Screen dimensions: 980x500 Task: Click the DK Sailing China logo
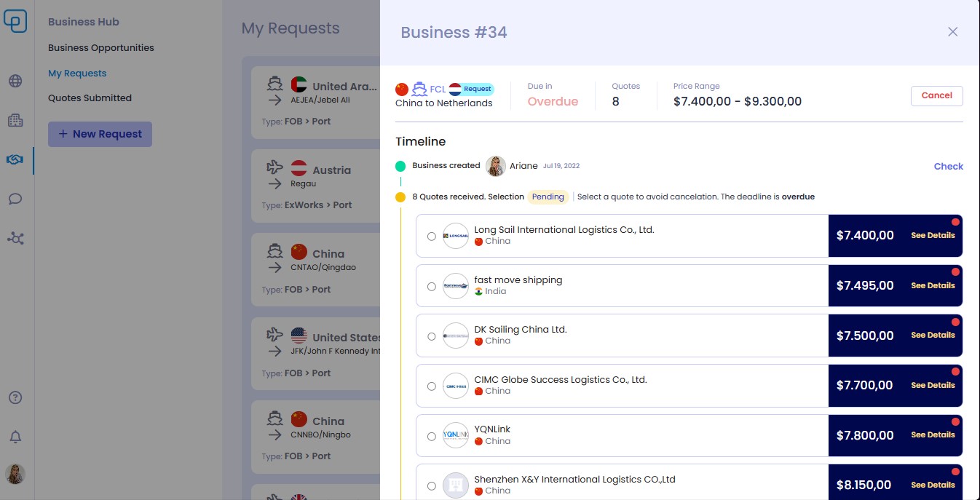pyautogui.click(x=456, y=336)
